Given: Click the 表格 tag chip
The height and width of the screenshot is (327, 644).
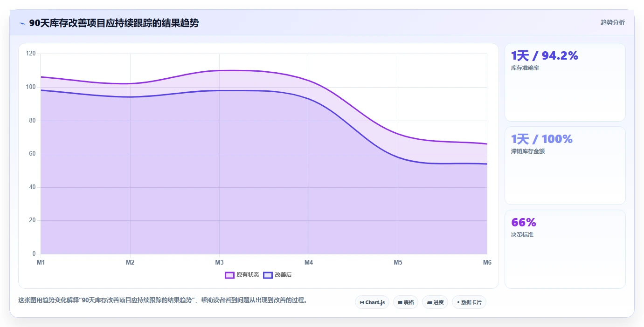Looking at the screenshot, I should coord(406,302).
